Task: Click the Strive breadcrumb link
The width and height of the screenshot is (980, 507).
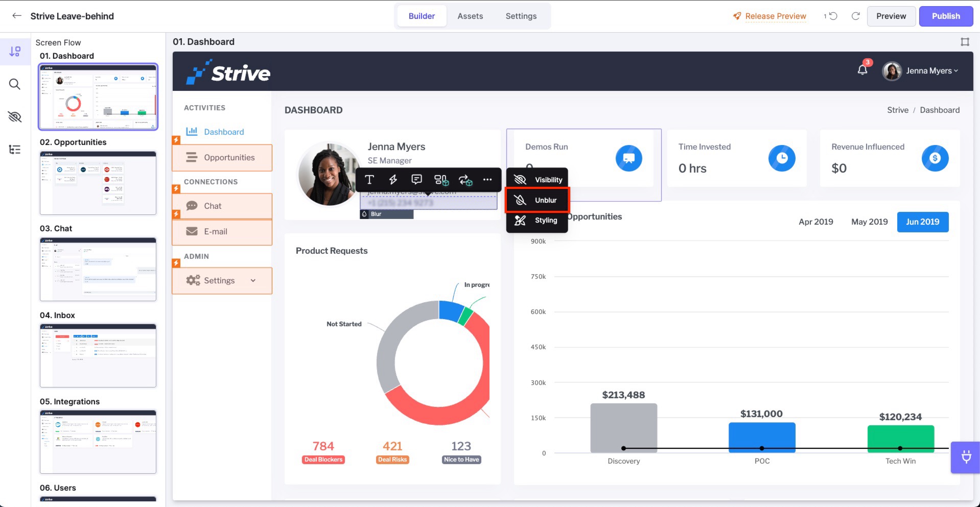Action: (x=898, y=110)
